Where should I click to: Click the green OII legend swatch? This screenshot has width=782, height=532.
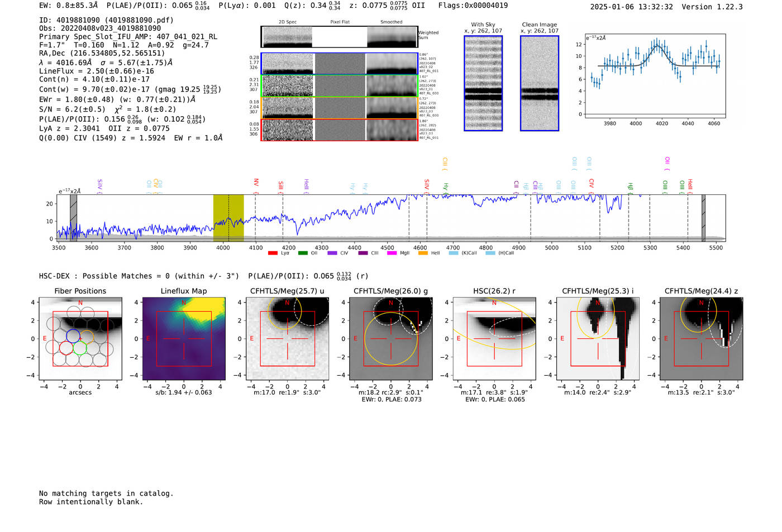pos(303,253)
